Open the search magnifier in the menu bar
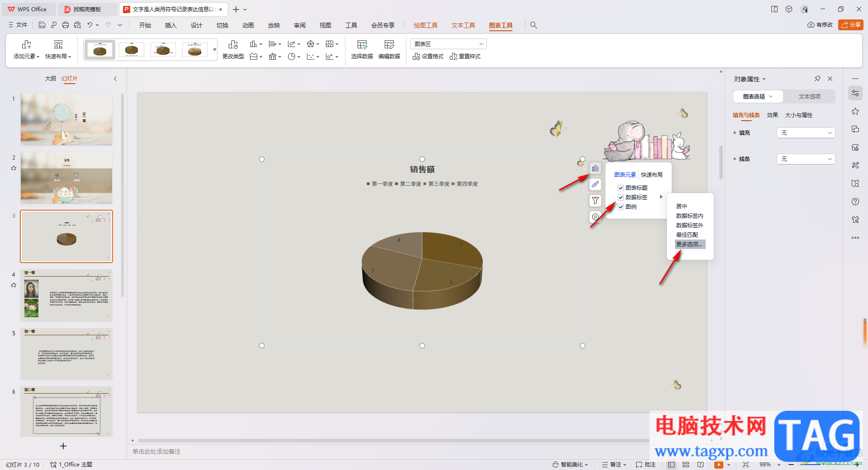 click(533, 25)
